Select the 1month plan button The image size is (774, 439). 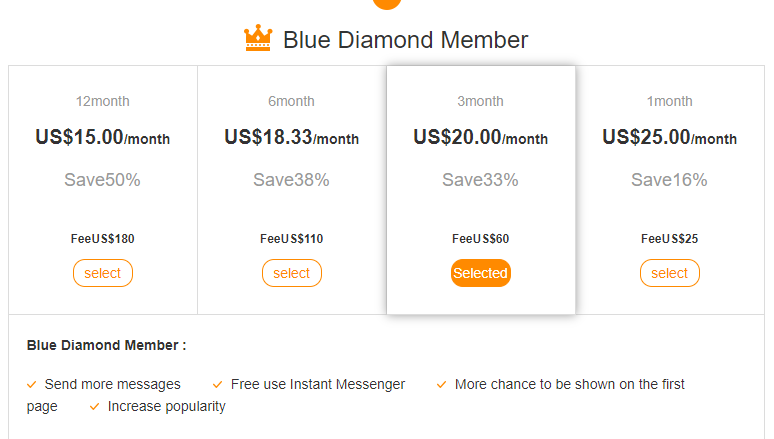point(670,273)
